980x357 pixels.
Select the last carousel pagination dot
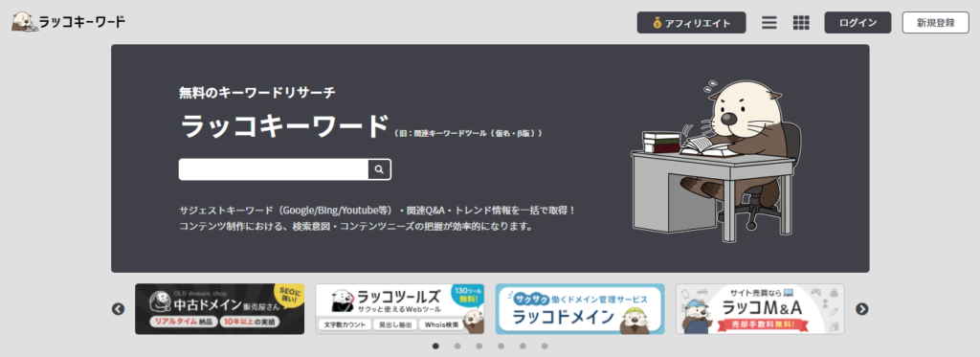[x=545, y=346]
